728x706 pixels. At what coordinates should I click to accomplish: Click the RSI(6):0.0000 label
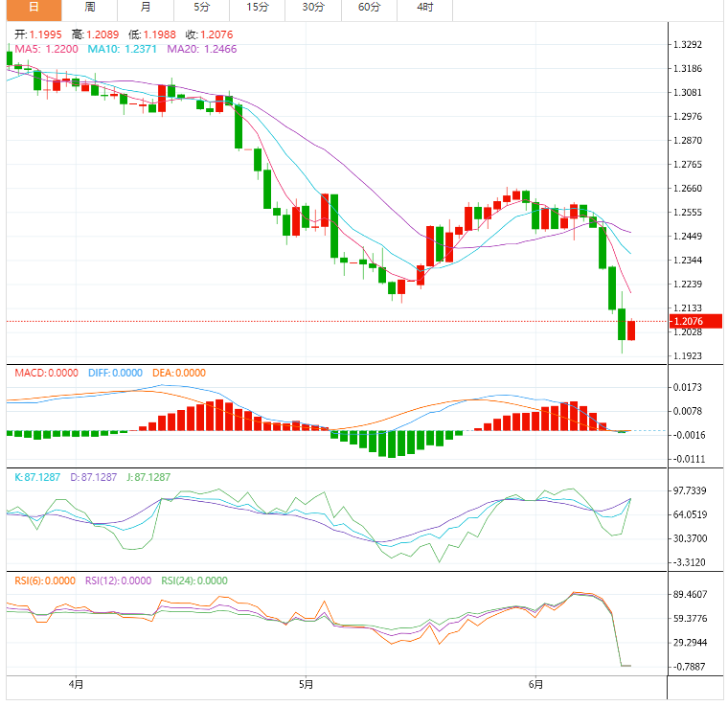point(45,581)
